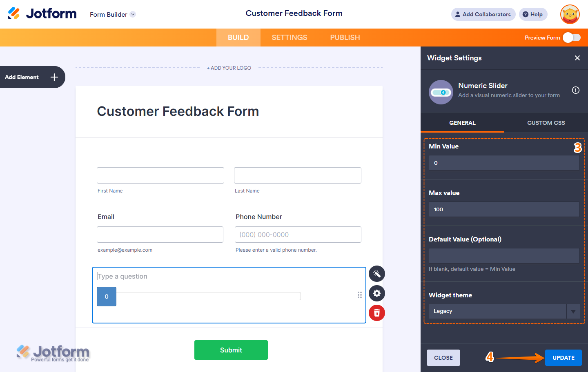Image resolution: width=588 pixels, height=372 pixels.
Task: Open the user avatar profile menu
Action: click(x=570, y=14)
